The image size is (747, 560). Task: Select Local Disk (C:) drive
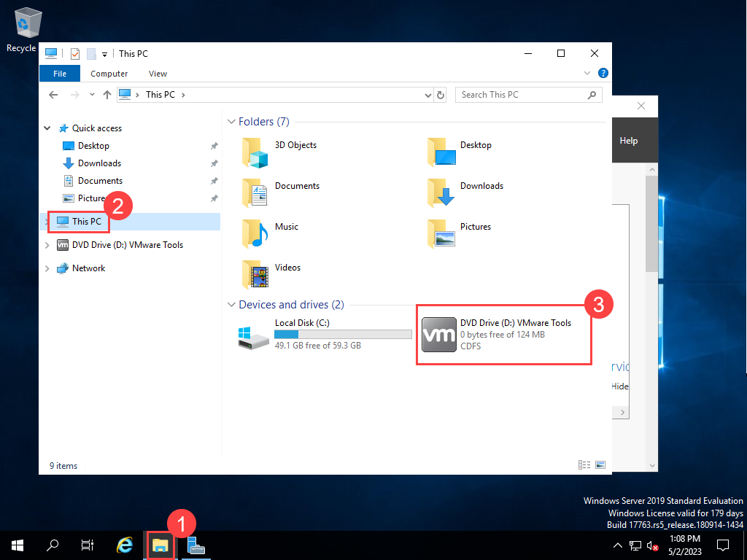tap(325, 335)
